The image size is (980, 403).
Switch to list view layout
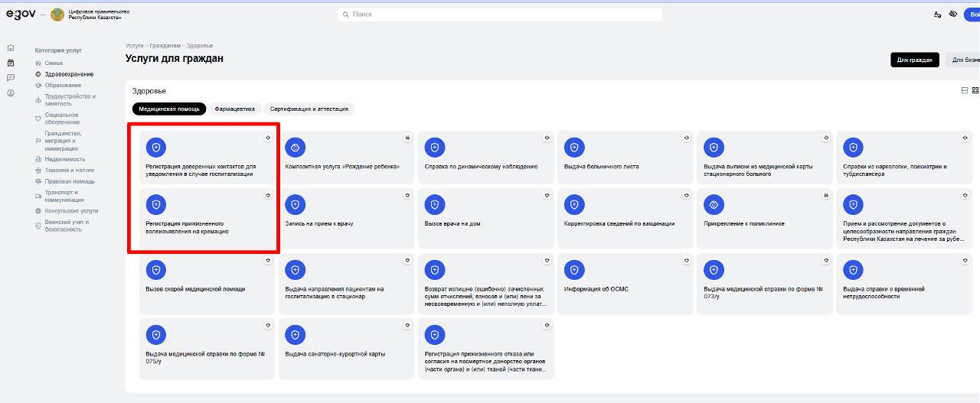pos(965,90)
